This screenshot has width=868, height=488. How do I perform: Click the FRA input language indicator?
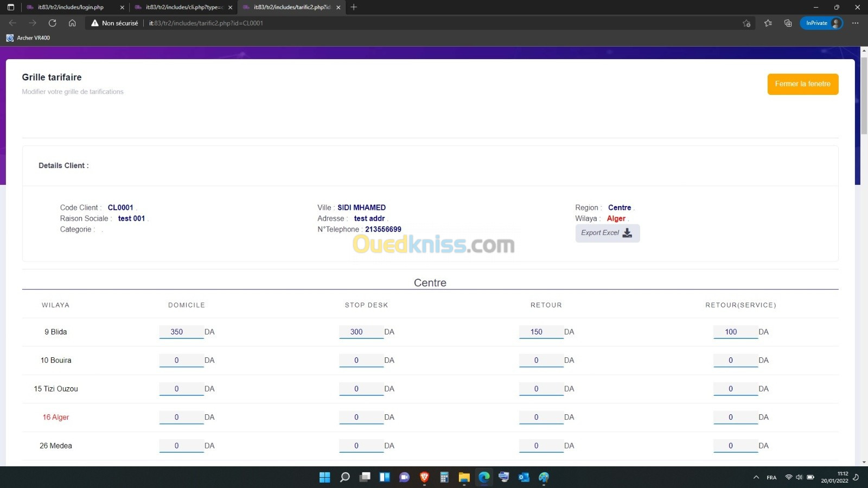771,477
